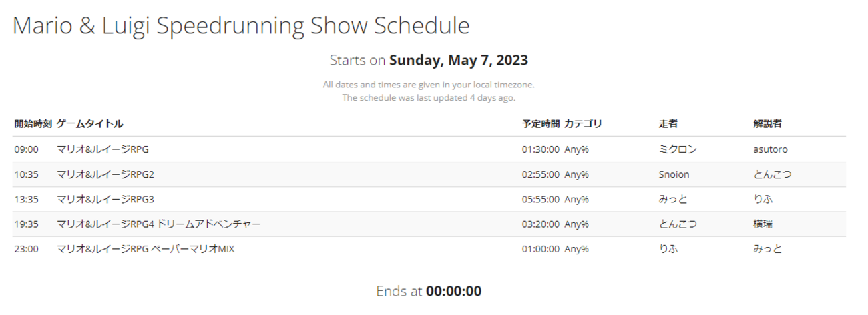This screenshot has height=315, width=868.
Task: Click the ゲームタイトル column header
Action: pos(89,124)
